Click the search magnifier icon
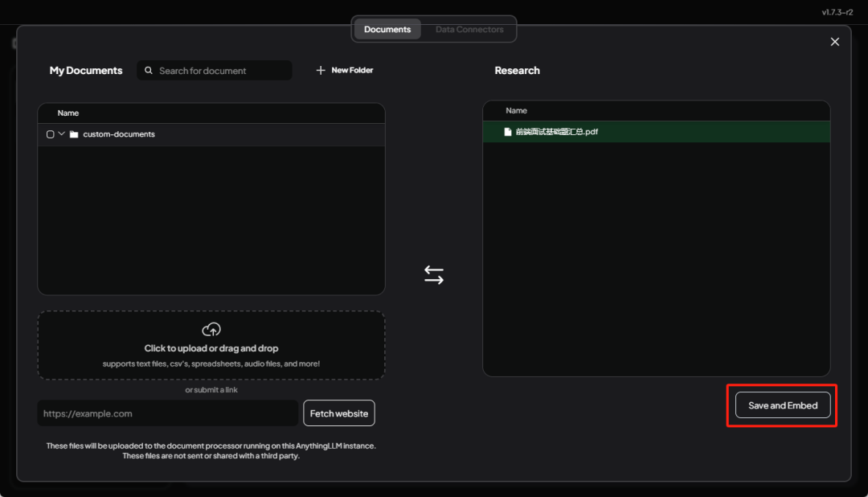This screenshot has height=497, width=868. click(x=149, y=70)
